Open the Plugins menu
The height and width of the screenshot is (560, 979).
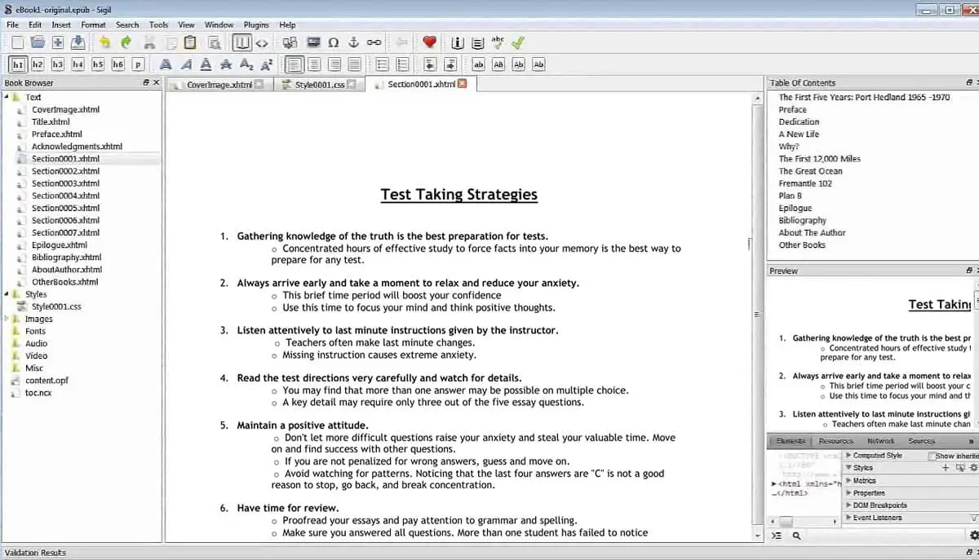[x=256, y=24]
